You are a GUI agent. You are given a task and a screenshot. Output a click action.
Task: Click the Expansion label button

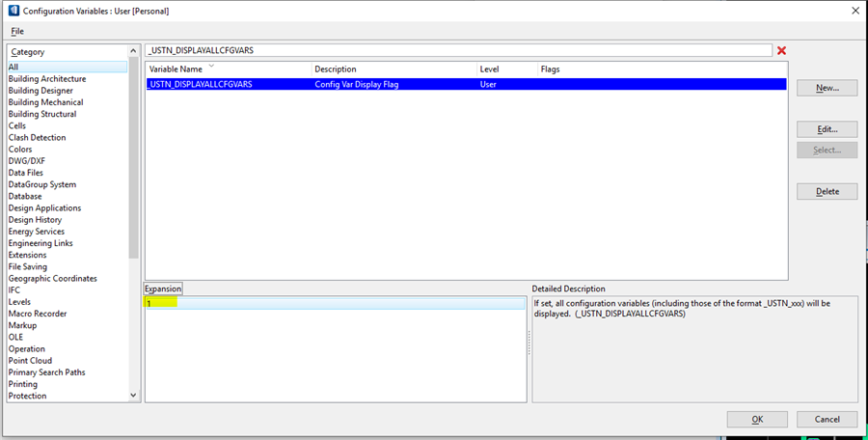point(163,289)
